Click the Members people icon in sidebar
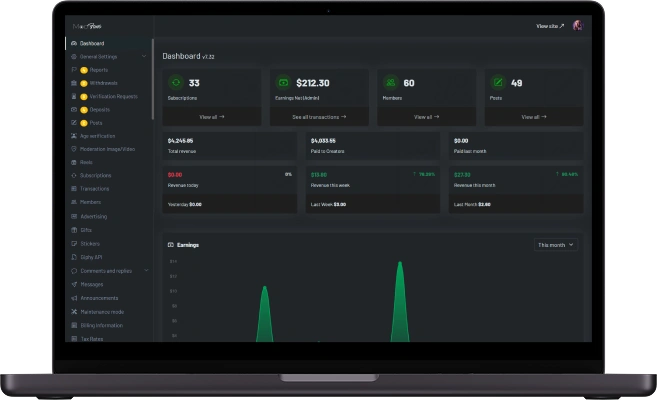The height and width of the screenshot is (401, 657). (74, 202)
